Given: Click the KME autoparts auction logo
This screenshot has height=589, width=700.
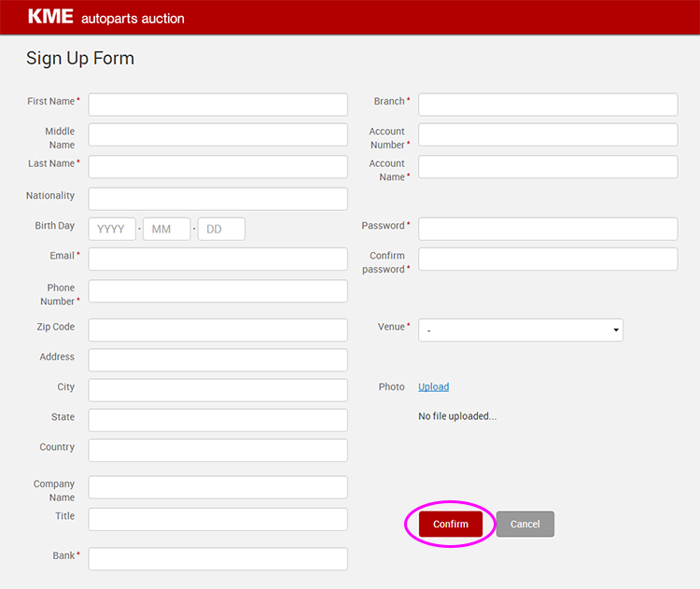Looking at the screenshot, I should 105,17.
